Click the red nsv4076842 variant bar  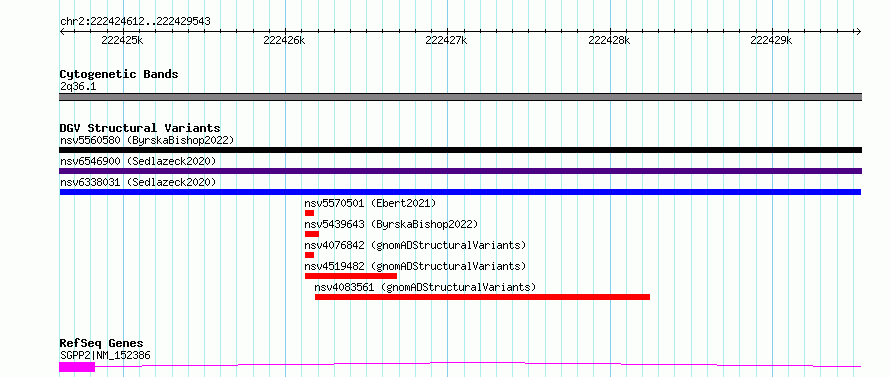(x=309, y=255)
